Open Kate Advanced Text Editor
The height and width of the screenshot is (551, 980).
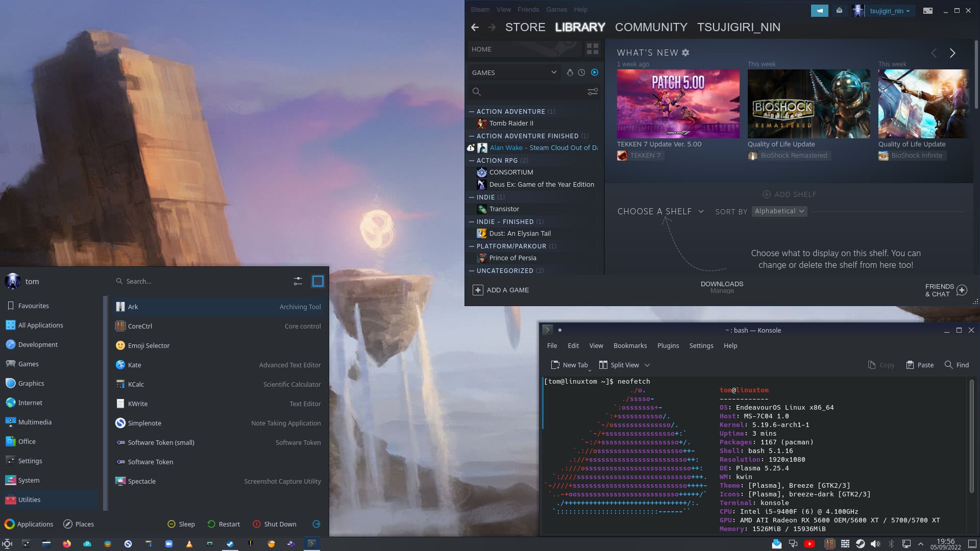[x=218, y=365]
